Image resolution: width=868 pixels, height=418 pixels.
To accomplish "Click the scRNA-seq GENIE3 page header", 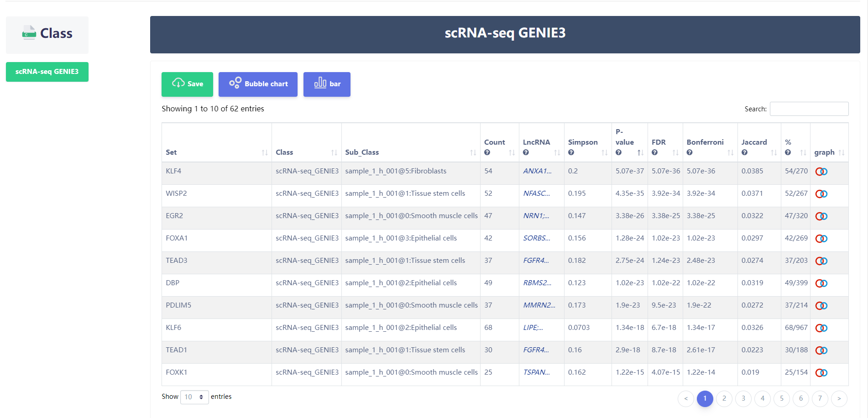I will coord(505,35).
